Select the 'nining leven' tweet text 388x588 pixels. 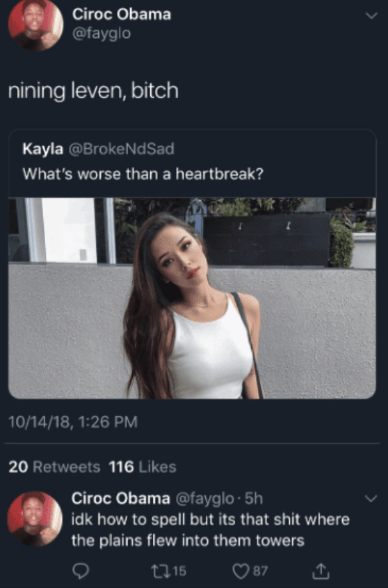pos(93,91)
